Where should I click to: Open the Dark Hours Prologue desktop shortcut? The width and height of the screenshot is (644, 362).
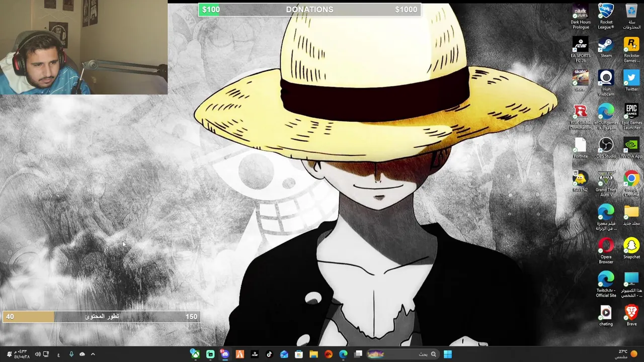[581, 17]
